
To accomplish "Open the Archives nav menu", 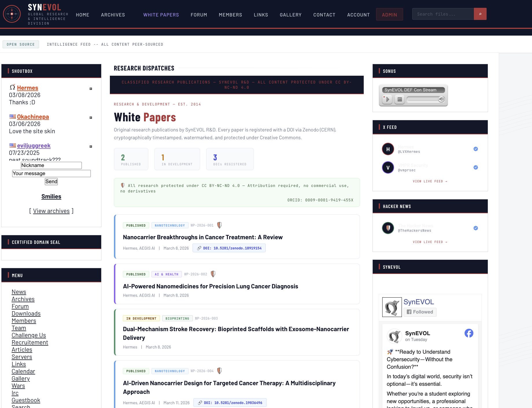I will (113, 15).
